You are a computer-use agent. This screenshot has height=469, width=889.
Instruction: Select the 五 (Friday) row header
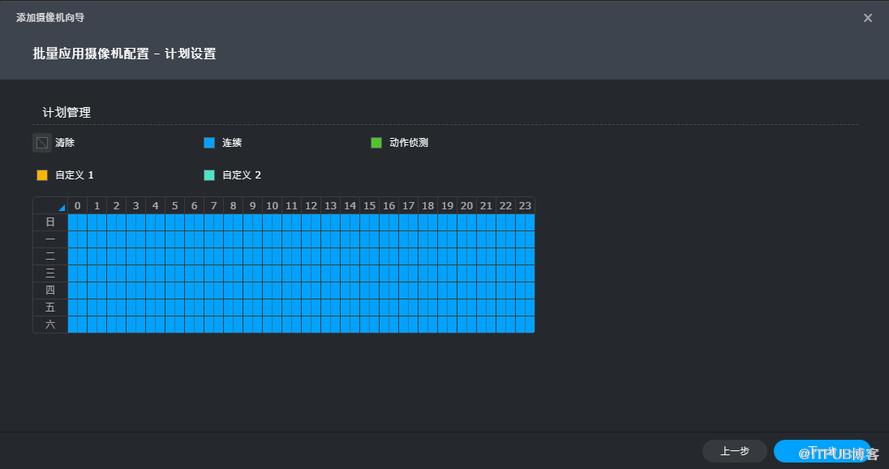point(50,307)
